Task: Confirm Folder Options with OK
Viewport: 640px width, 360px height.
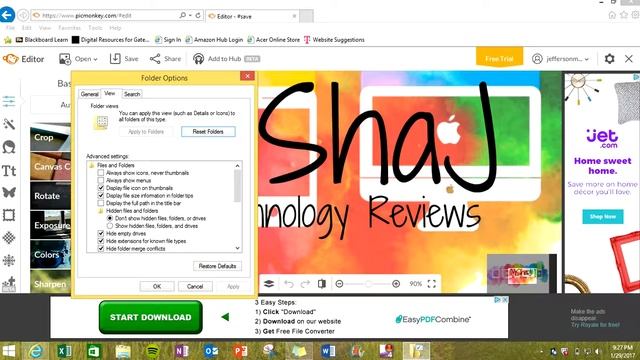Action: tap(157, 287)
